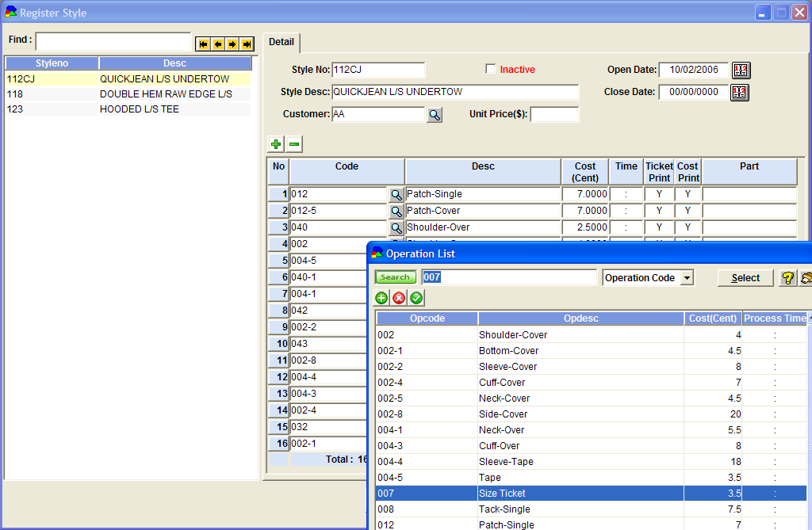Click Cost(Cent) header in Operation List
This screenshot has height=530, width=812.
[713, 318]
